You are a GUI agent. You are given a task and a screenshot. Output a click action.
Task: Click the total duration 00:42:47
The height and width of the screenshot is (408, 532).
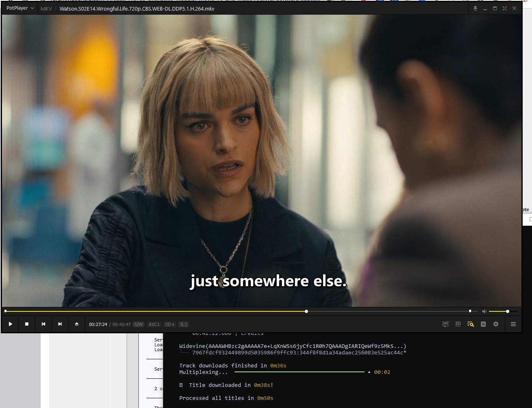pos(122,324)
